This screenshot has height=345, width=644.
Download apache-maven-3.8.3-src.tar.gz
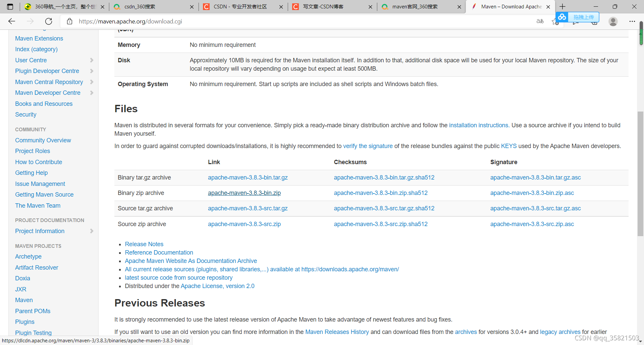pyautogui.click(x=248, y=208)
